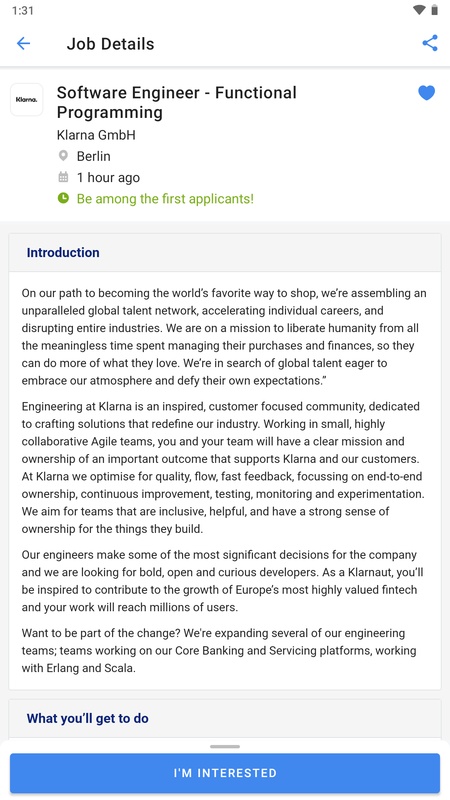
Task: Tap the green clock icon
Action: coord(63,198)
